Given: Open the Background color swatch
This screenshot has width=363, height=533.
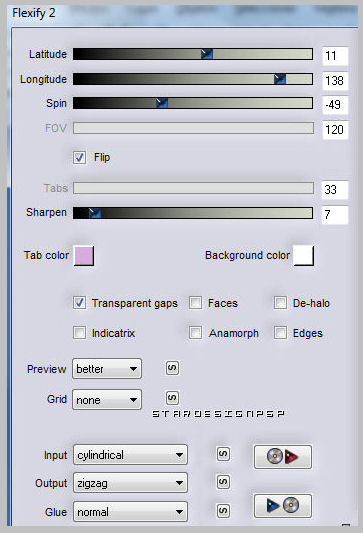Looking at the screenshot, I should pos(304,256).
